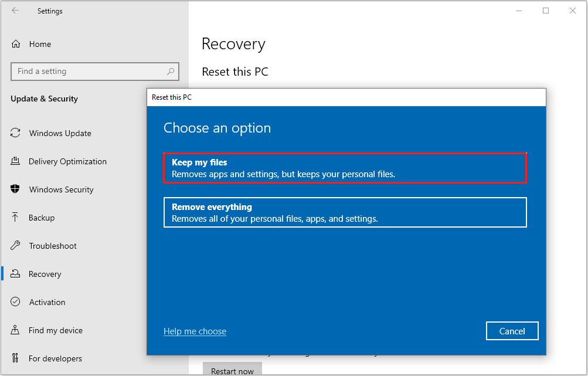The image size is (588, 376).
Task: Go to Find my device
Action: (56, 330)
